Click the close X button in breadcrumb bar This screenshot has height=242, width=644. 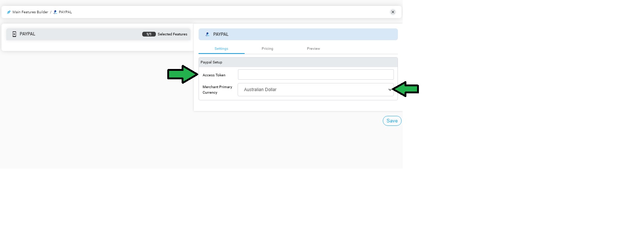pyautogui.click(x=393, y=12)
